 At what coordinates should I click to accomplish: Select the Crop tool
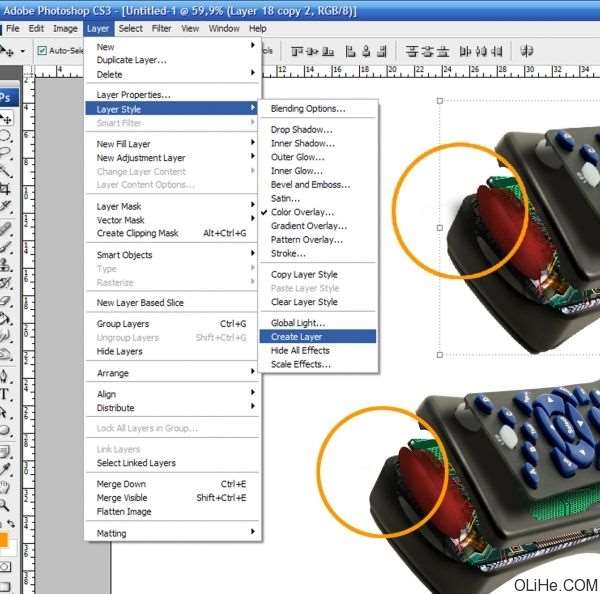[x=7, y=189]
